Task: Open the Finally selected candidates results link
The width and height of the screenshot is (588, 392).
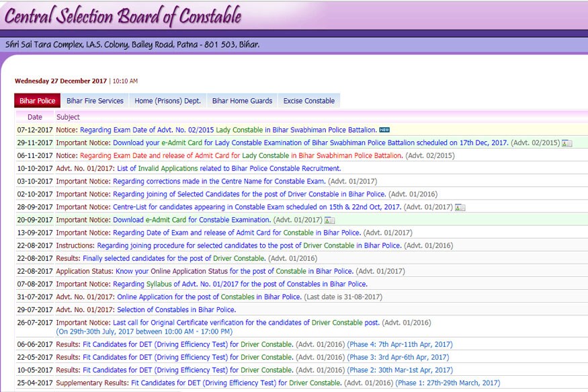Action: point(174,258)
